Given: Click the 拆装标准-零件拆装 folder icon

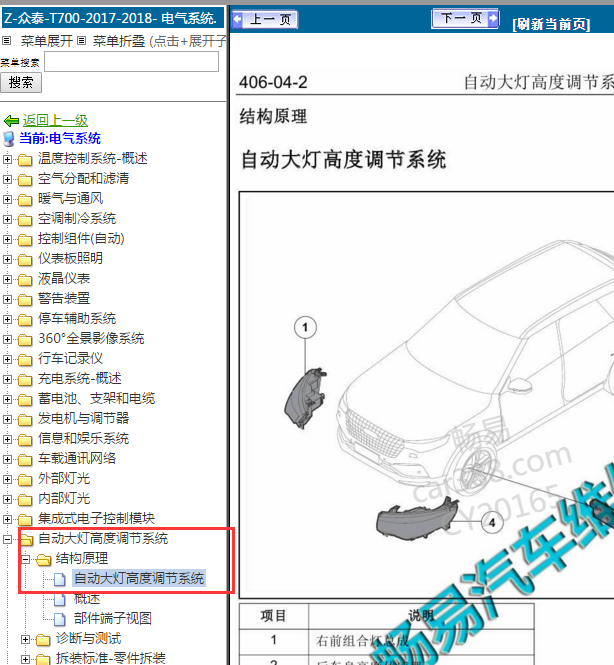Looking at the screenshot, I should click(43, 659).
